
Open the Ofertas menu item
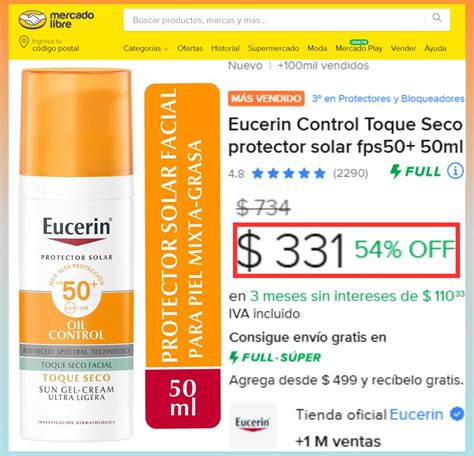pyautogui.click(x=190, y=48)
